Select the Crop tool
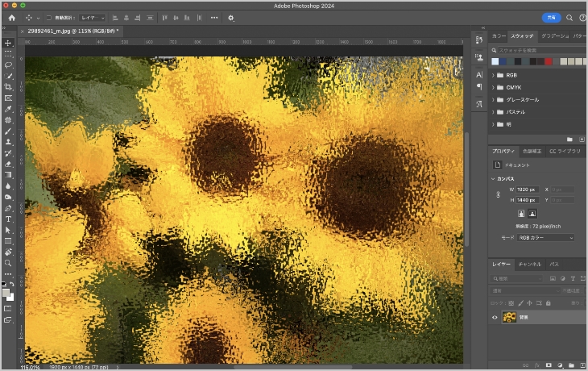The width and height of the screenshot is (588, 371). [8, 87]
